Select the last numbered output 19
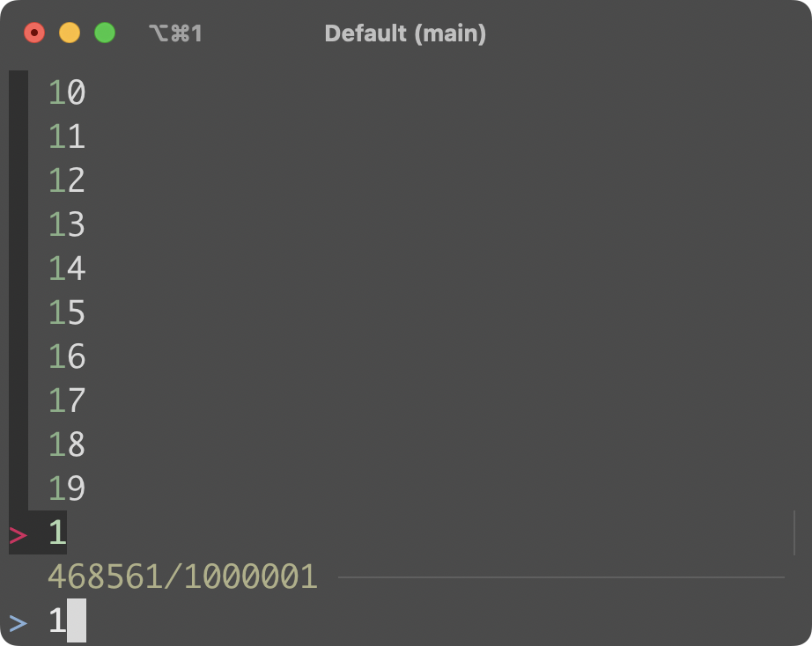 pos(66,488)
